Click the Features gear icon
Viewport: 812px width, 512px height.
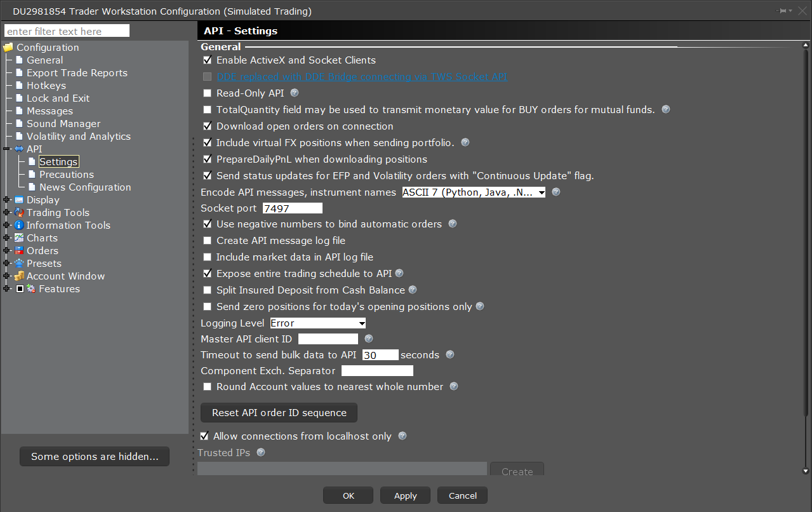pos(31,289)
